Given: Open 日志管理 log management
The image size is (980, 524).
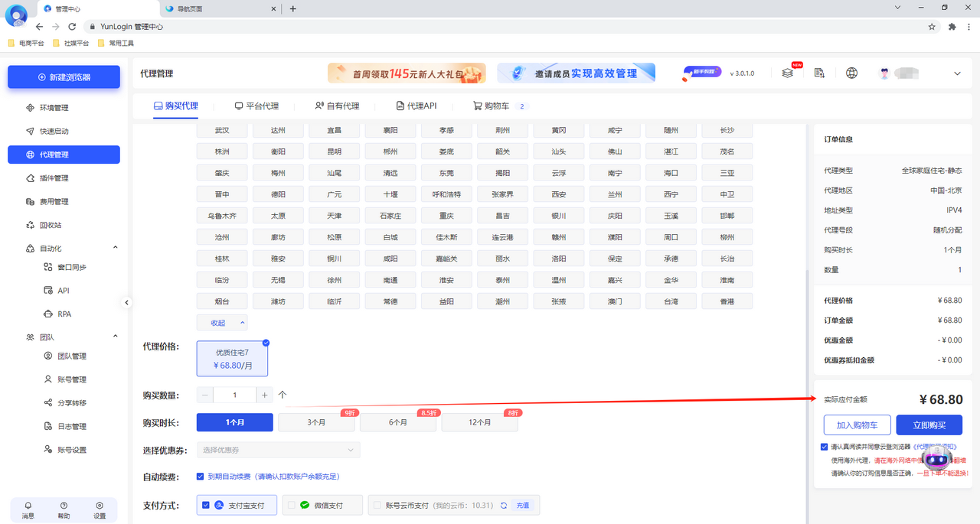Looking at the screenshot, I should pyautogui.click(x=65, y=426).
